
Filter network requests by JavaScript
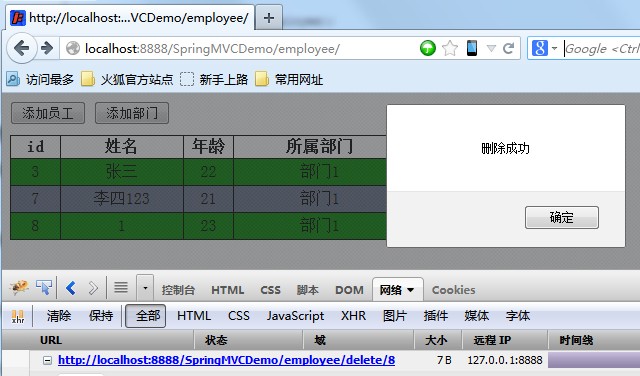coord(295,316)
